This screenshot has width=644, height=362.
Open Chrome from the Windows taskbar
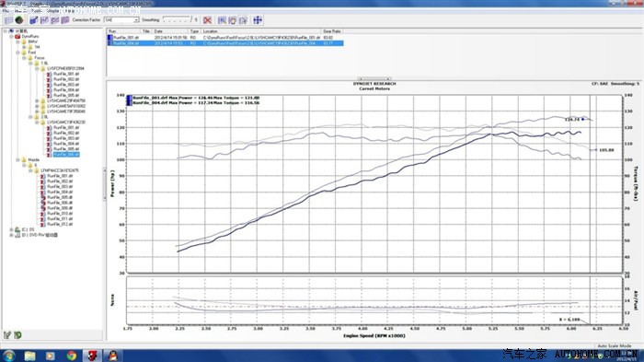(71, 356)
